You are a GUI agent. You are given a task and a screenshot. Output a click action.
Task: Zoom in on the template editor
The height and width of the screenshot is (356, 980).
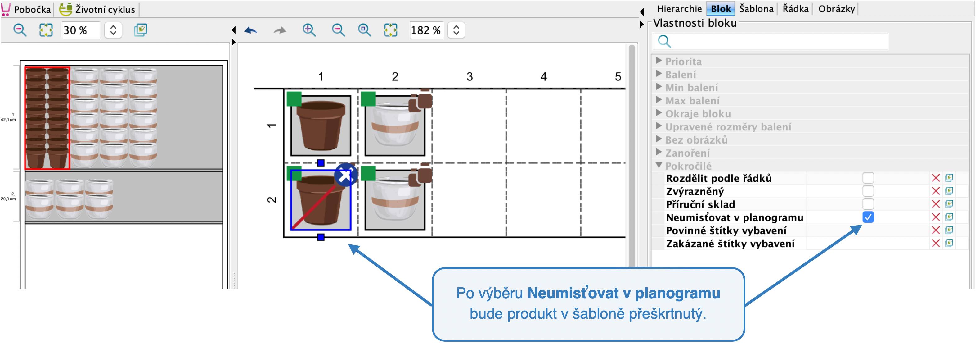pyautogui.click(x=309, y=30)
